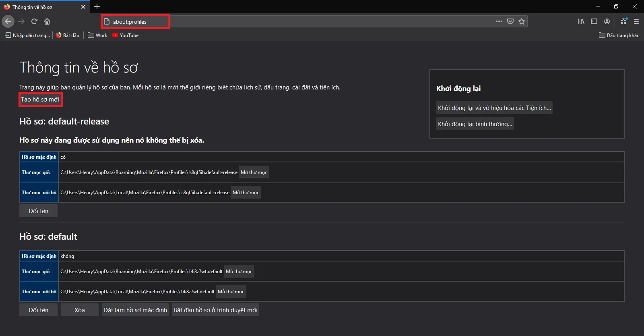
Task: Close the Thông tin về hồ sơ tab
Action: tap(83, 7)
